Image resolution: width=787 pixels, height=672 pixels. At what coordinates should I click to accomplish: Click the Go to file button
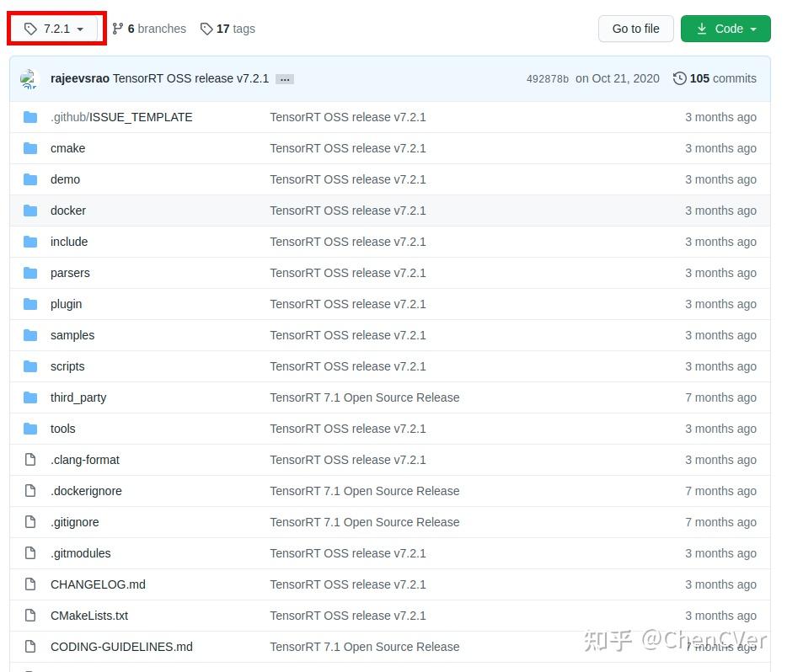(635, 28)
